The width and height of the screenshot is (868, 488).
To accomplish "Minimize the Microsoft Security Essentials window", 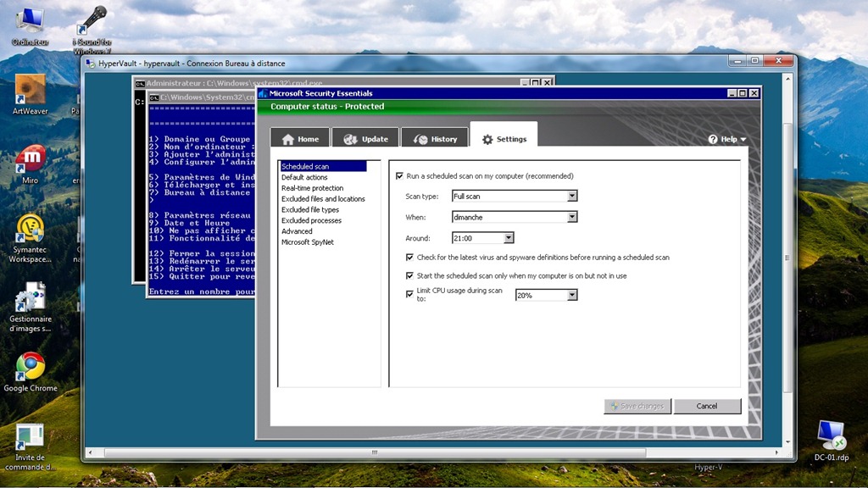I will [x=732, y=93].
